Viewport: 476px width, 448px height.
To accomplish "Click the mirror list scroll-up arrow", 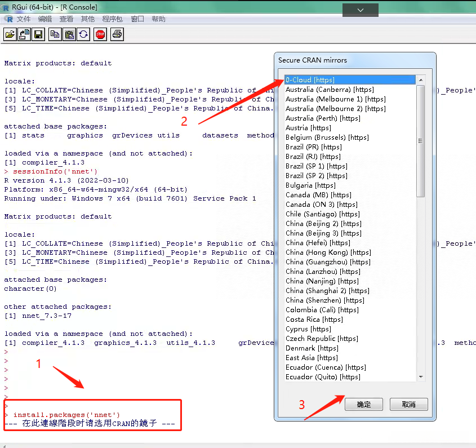I will coord(421,80).
